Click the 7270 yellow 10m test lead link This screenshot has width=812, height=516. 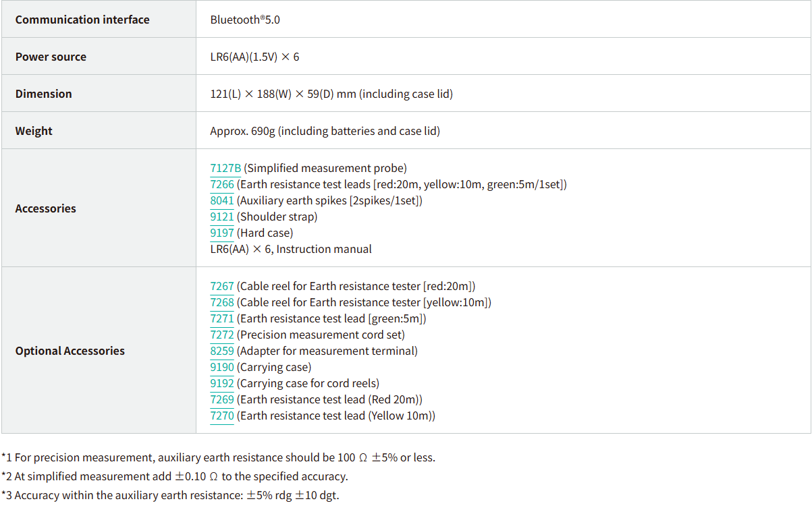[222, 416]
